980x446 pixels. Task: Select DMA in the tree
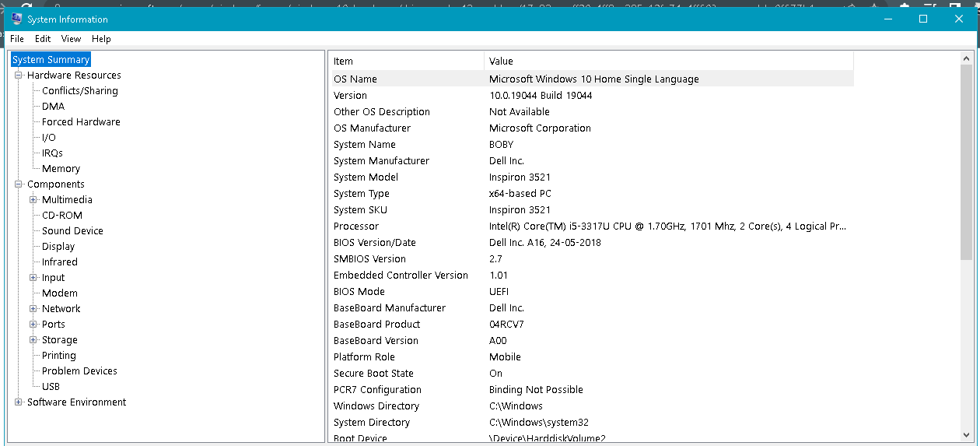coord(53,107)
